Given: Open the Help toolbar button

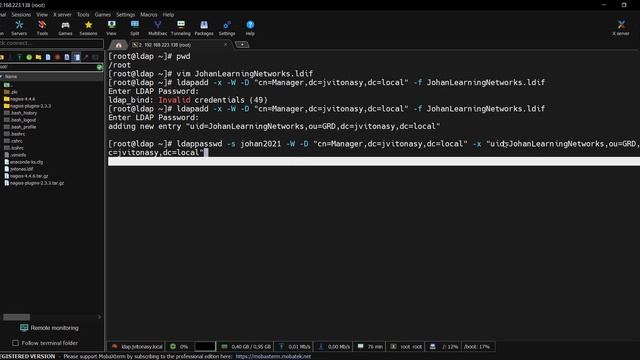Looking at the screenshot, I should pyautogui.click(x=250, y=28).
